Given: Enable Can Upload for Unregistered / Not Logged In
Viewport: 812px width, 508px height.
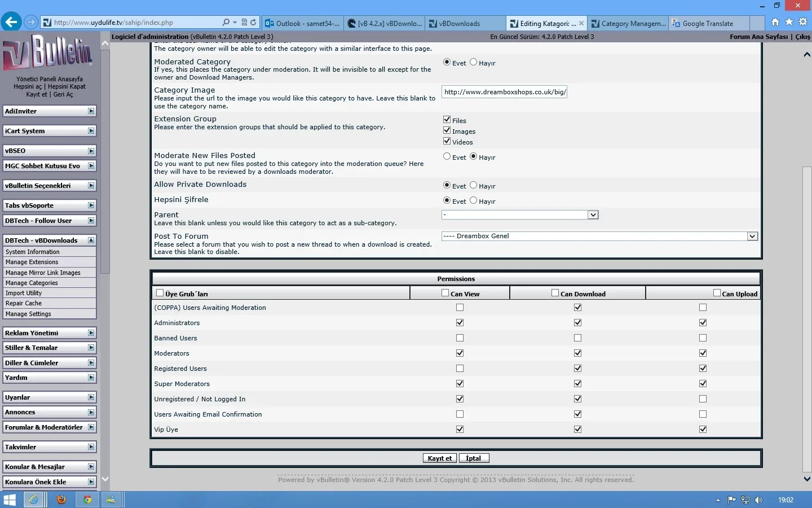Looking at the screenshot, I should click(x=703, y=399).
